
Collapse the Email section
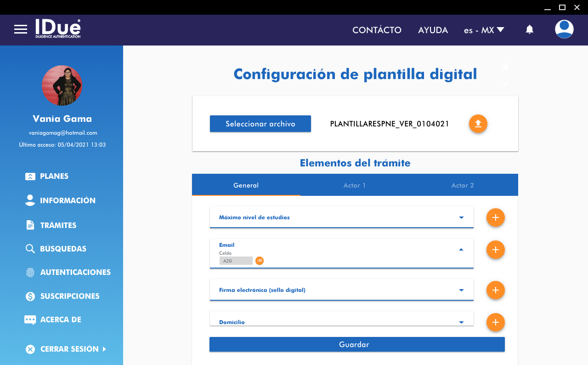pyautogui.click(x=461, y=250)
